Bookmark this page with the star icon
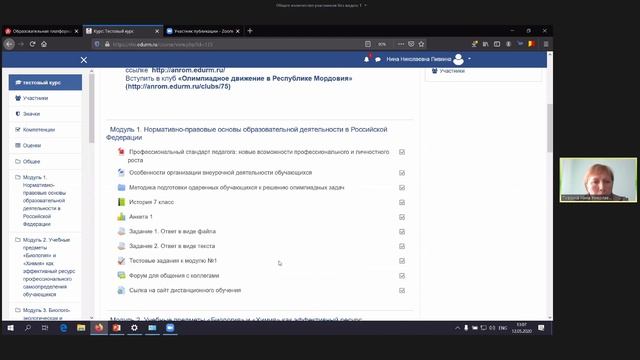Screen dimensions: 640x360 422,44
